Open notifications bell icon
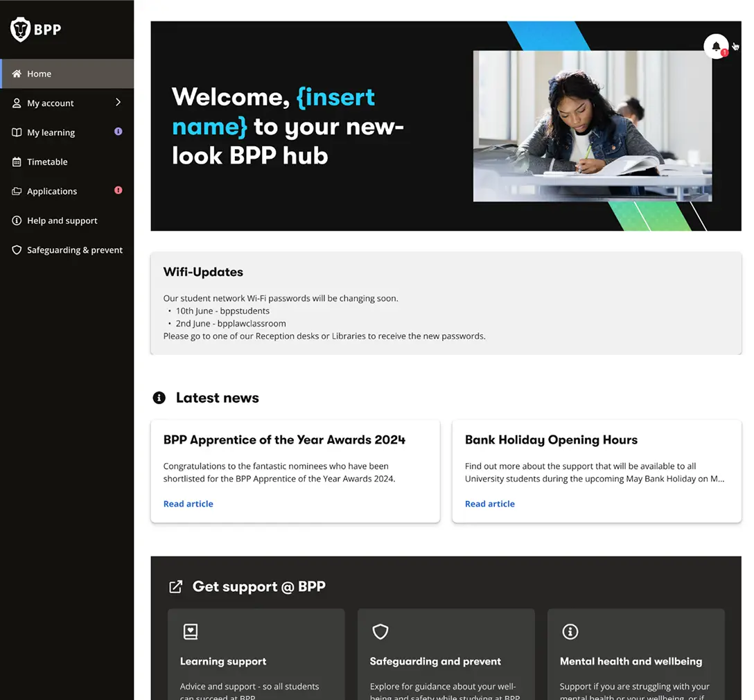This screenshot has height=700, width=754. point(715,46)
